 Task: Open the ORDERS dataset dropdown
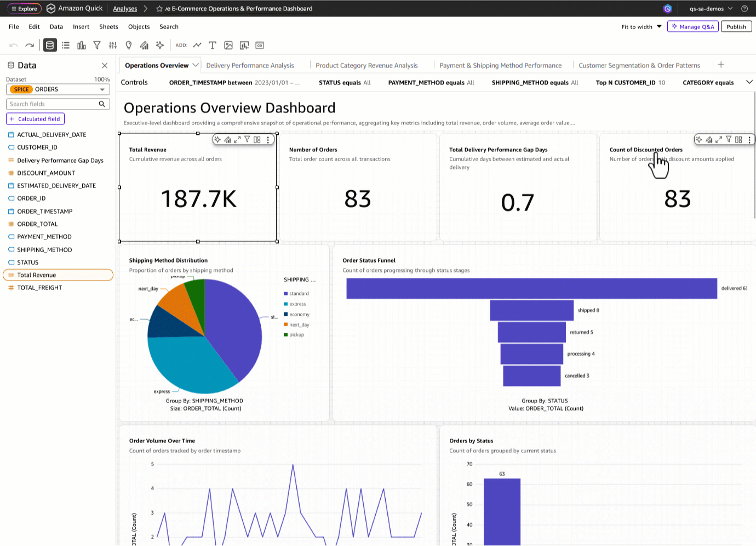coord(102,89)
